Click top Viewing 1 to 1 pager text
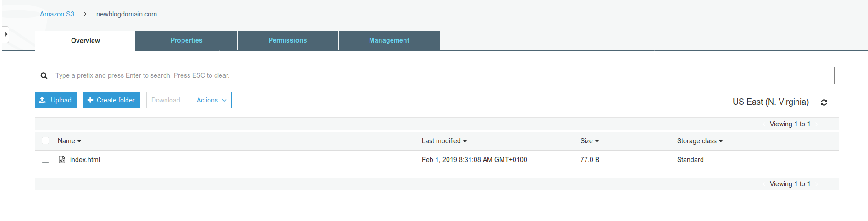Viewport: 868px width, 221px height. (x=790, y=124)
